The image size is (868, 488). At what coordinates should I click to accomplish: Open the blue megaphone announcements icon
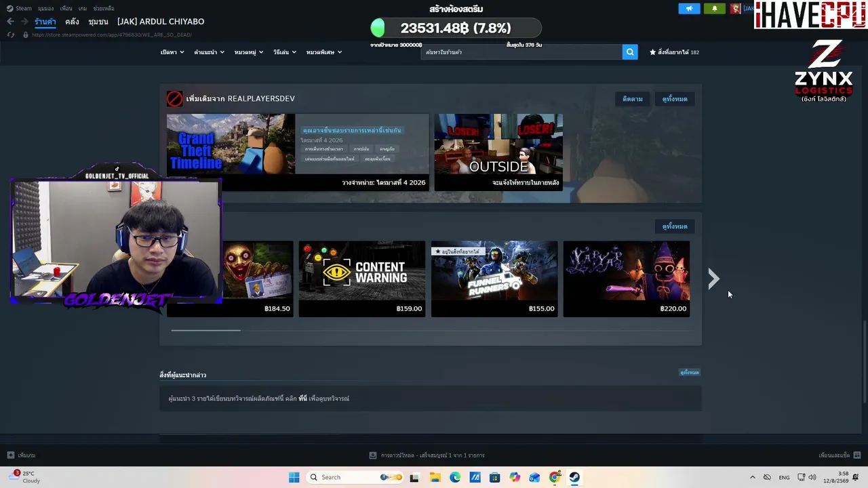coord(690,9)
